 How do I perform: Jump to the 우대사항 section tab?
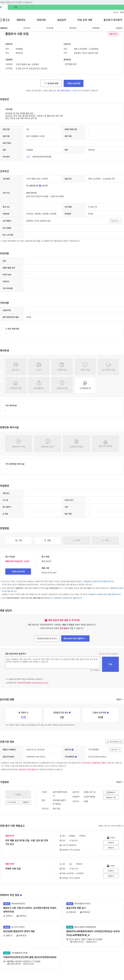pyautogui.click(x=50, y=28)
